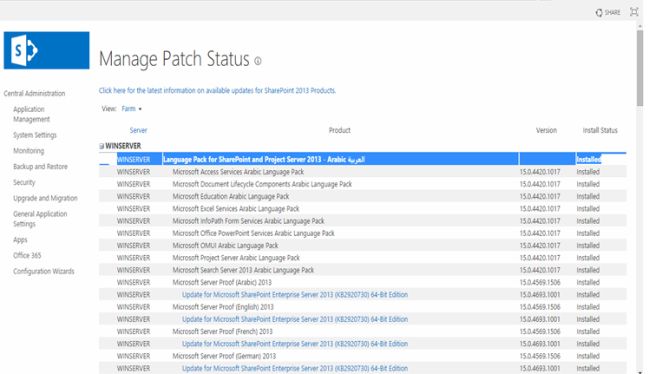The width and height of the screenshot is (650, 374).
Task: Open Backup and Restore
Action: click(40, 167)
